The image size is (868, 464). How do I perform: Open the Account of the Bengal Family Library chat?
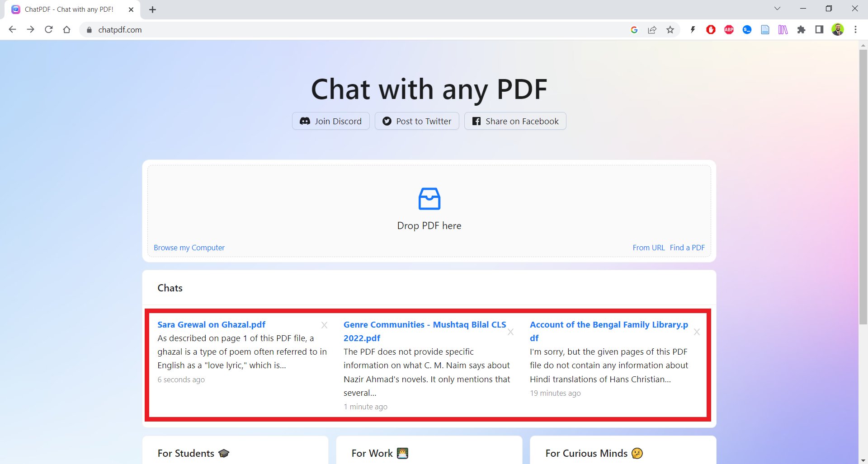pos(609,331)
